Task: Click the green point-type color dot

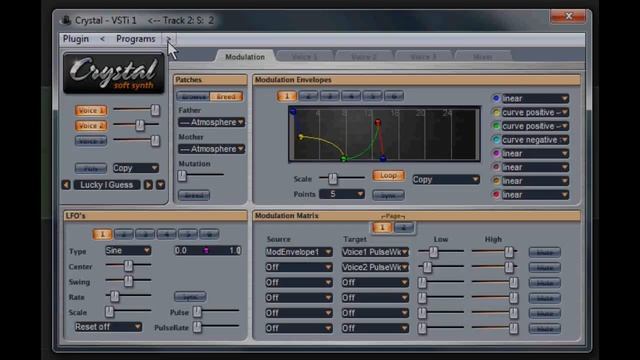Action: [496, 126]
